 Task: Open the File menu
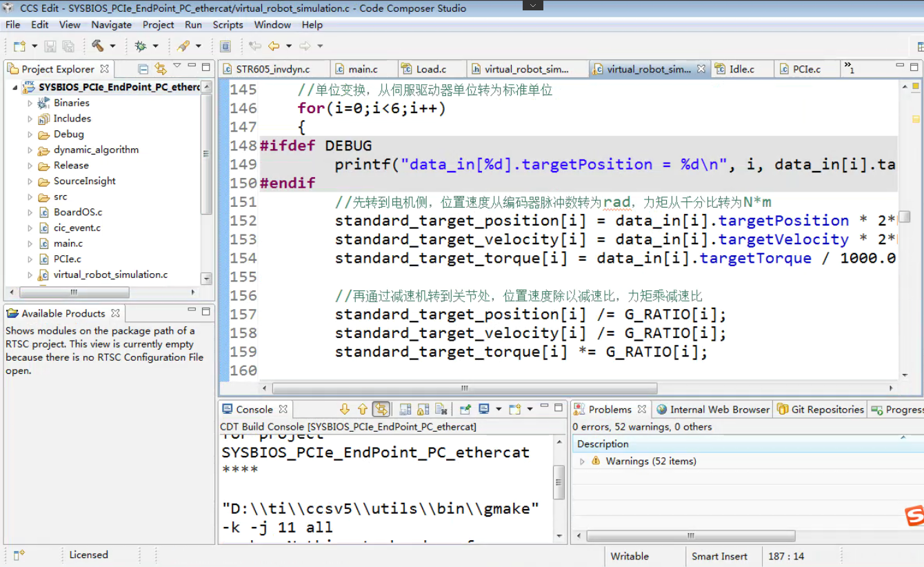[13, 25]
